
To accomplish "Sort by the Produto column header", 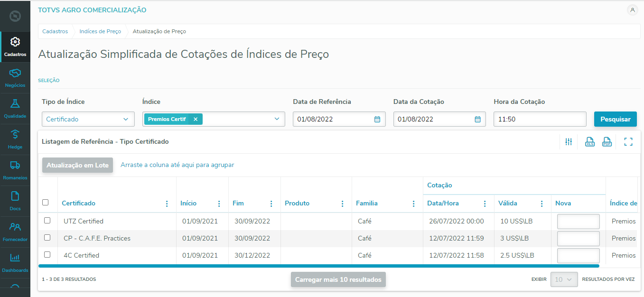I will point(297,204).
